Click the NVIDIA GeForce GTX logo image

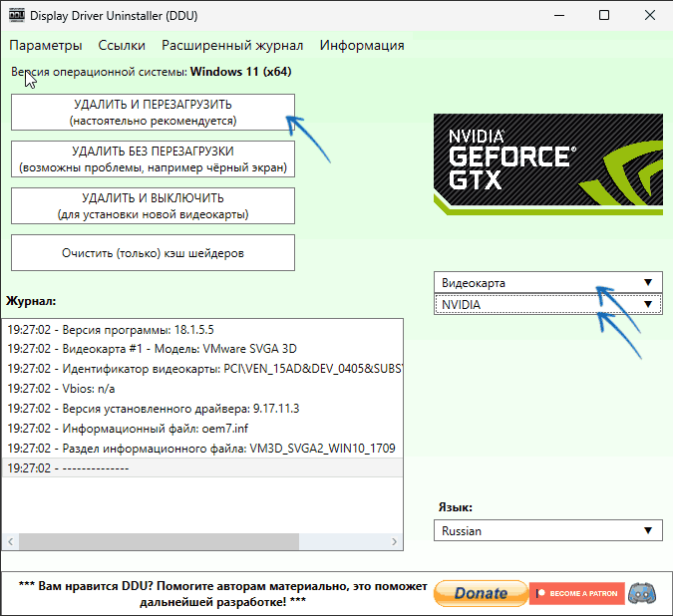tap(548, 164)
